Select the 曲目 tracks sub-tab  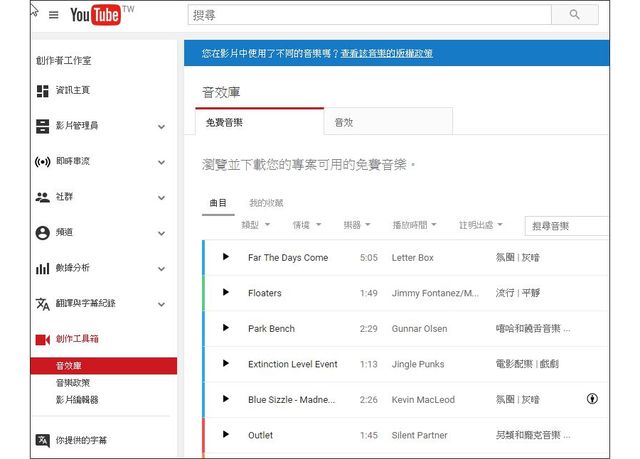pos(218,203)
